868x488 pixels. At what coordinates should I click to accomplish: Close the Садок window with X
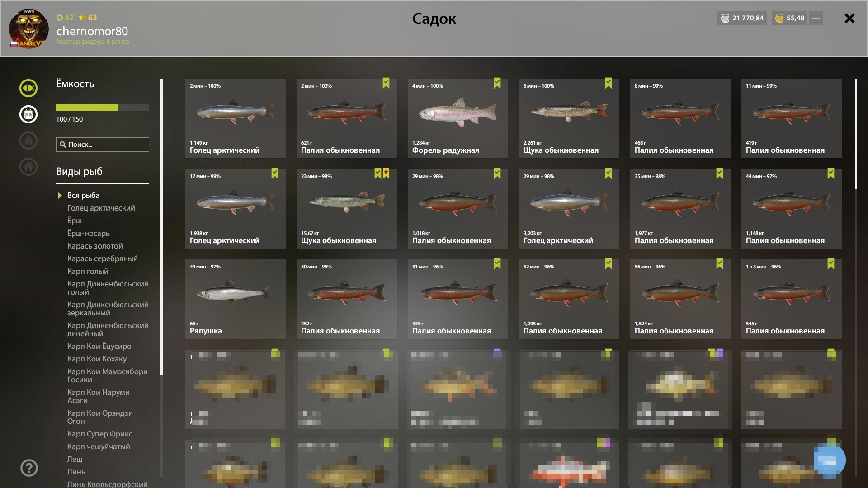[849, 18]
